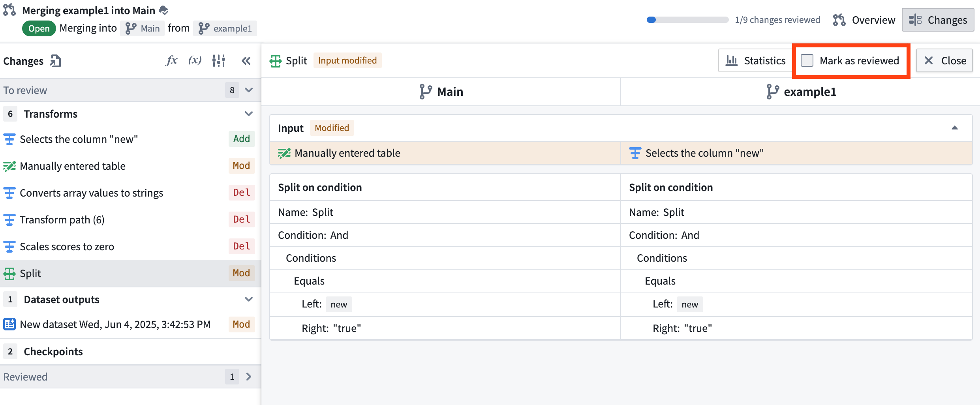980x405 pixels.
Task: Collapse the To review section
Action: click(248, 90)
